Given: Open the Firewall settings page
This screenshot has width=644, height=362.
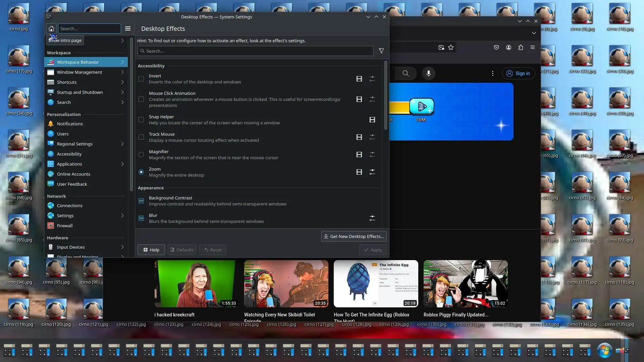Looking at the screenshot, I should coord(65,226).
